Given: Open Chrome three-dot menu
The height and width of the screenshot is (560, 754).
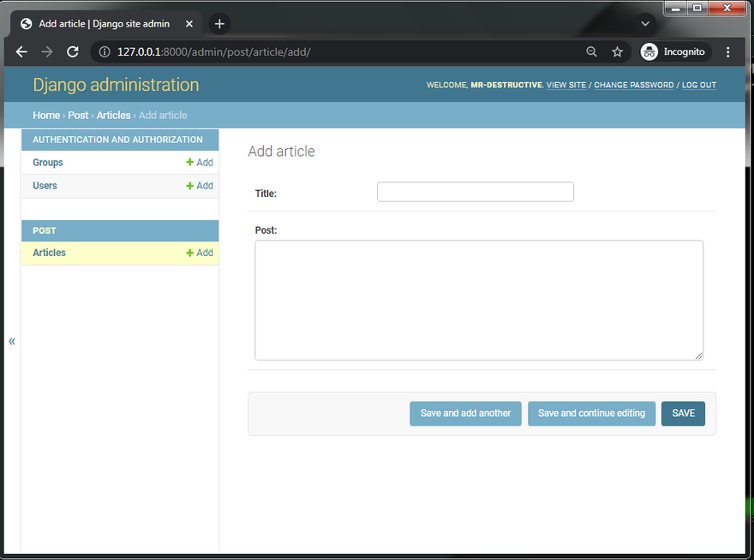Looking at the screenshot, I should (728, 52).
